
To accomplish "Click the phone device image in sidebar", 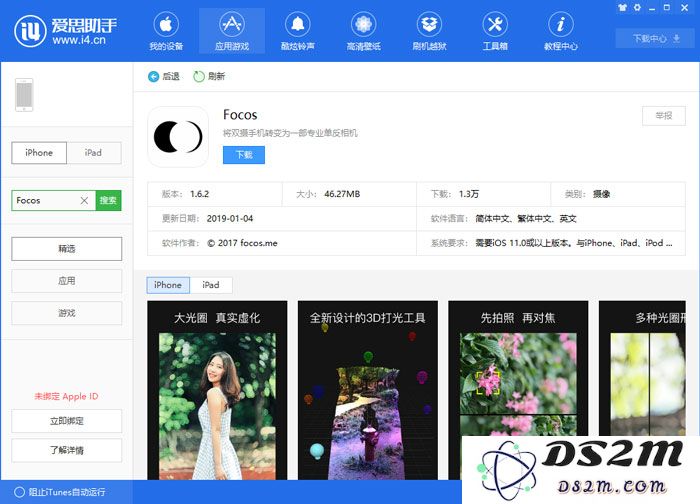I will point(24,95).
